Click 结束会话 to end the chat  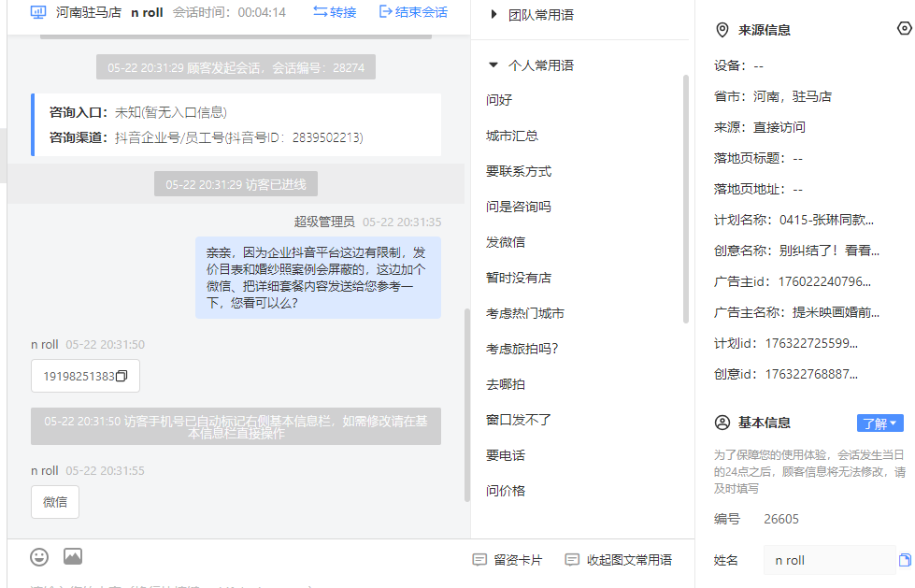[413, 12]
